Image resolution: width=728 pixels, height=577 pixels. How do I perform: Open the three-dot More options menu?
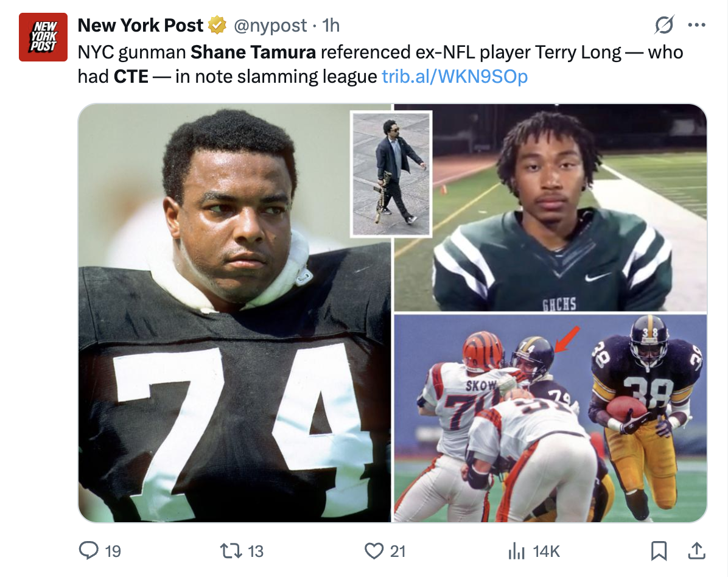click(x=696, y=26)
